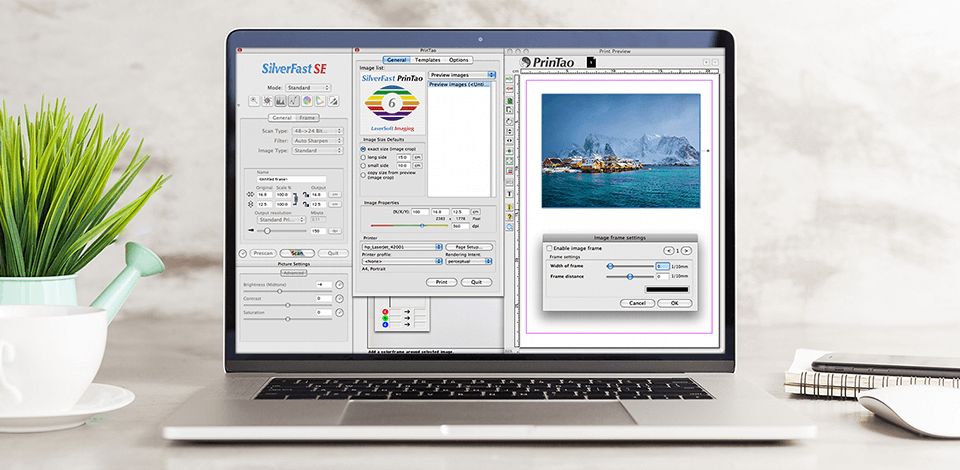This screenshot has width=960, height=470.
Task: Click the round reset button beside Saturation
Action: (x=339, y=313)
